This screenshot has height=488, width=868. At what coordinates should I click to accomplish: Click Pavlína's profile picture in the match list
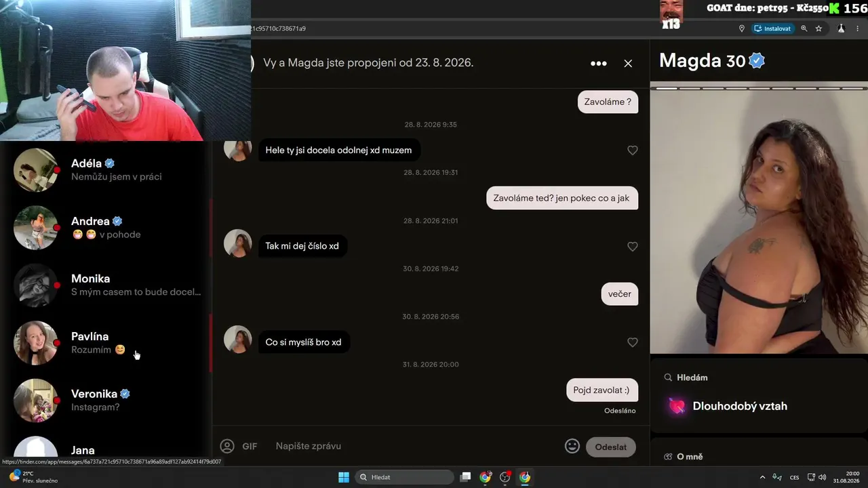point(36,343)
